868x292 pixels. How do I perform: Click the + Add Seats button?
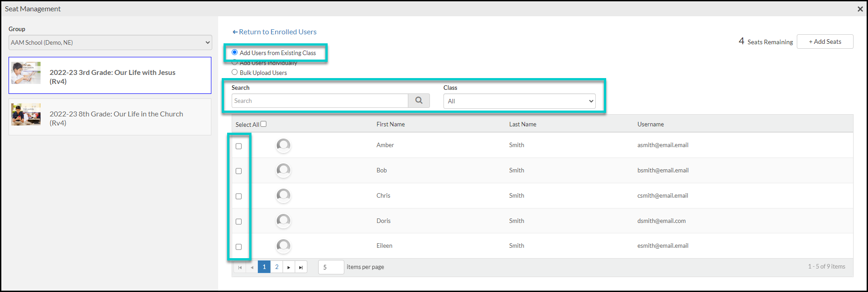(x=825, y=42)
